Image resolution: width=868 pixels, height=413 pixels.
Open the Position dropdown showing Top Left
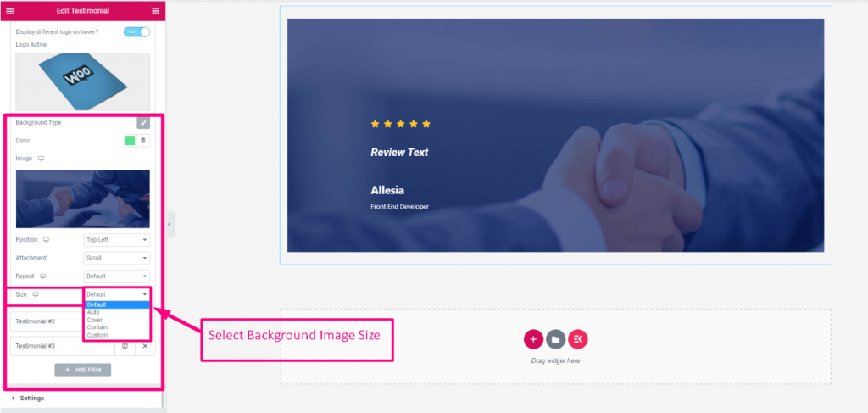click(x=117, y=240)
